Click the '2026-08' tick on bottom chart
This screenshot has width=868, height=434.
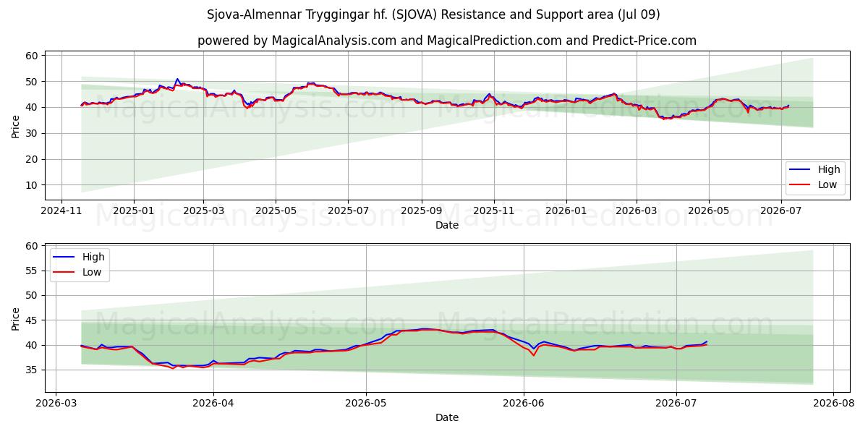tap(834, 403)
